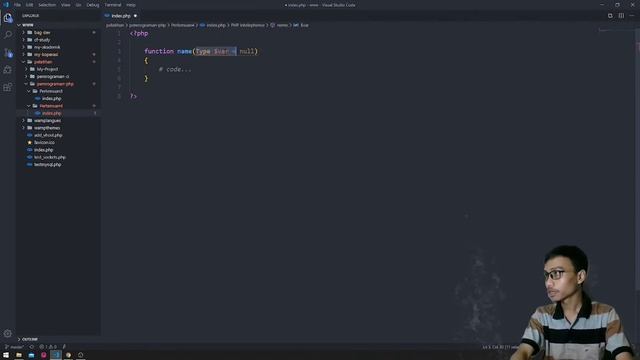Click pemrograman-php in the breadcrumb
This screenshot has height=360, width=640.
(147, 25)
